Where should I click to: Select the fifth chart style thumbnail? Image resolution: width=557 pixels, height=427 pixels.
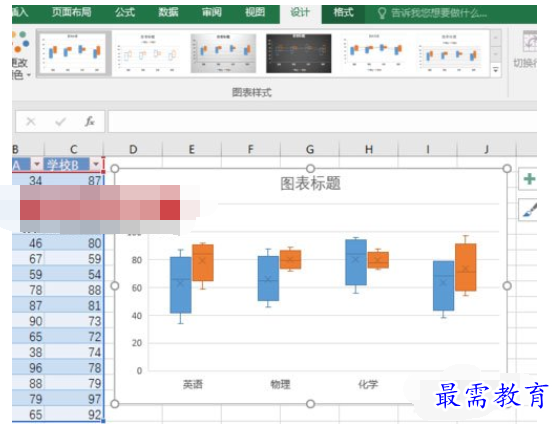374,53
